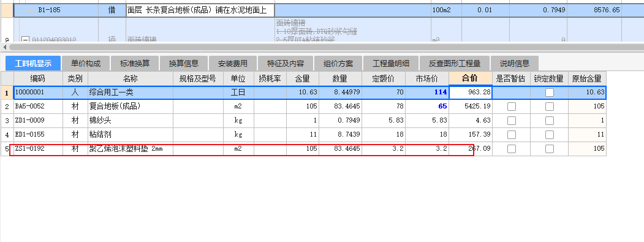Click the 是否暂估 column header

coord(511,78)
